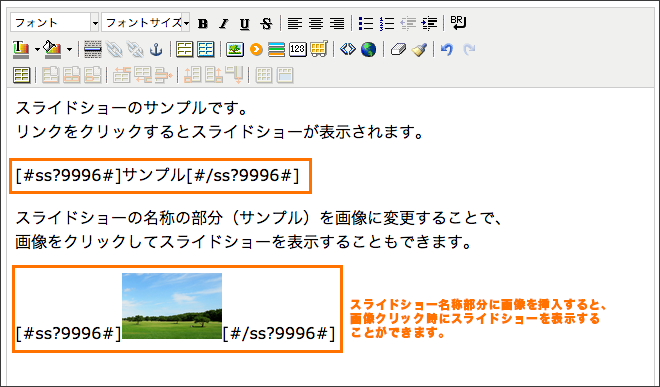Click the line スライドショーの名称の部分（サンプル）を画像に変更することで、

coord(260,218)
